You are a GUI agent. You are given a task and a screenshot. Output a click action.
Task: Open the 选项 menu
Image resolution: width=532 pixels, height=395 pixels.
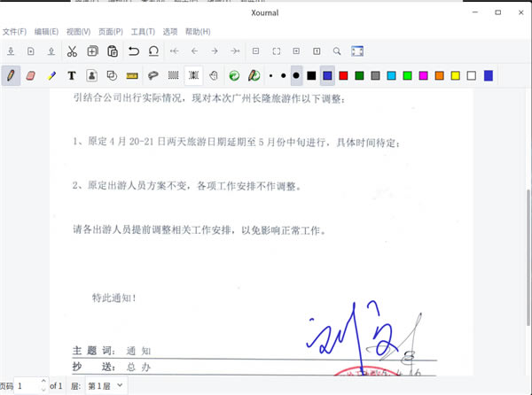(170, 32)
